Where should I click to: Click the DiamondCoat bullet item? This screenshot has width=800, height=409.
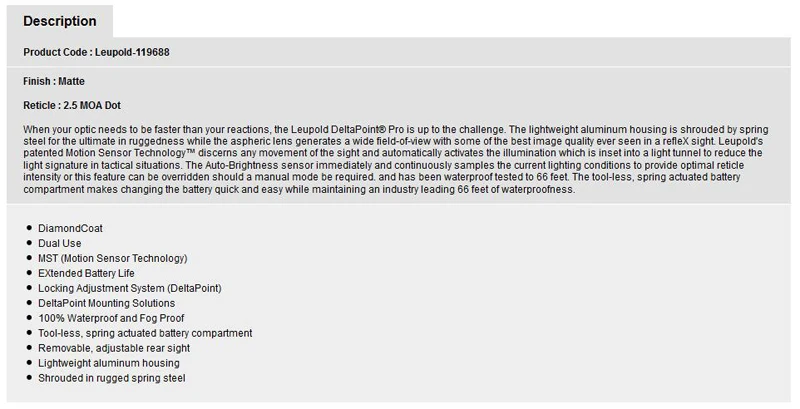coord(70,228)
